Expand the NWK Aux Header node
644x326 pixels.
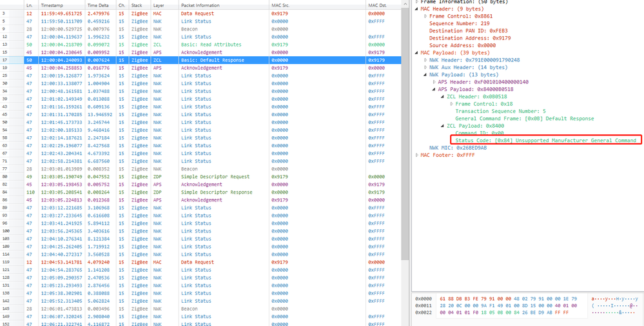(x=426, y=67)
